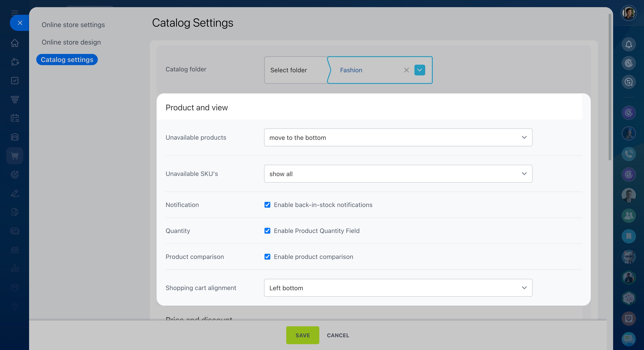Open the phone call icon on right
This screenshot has width=644, height=350.
click(629, 154)
